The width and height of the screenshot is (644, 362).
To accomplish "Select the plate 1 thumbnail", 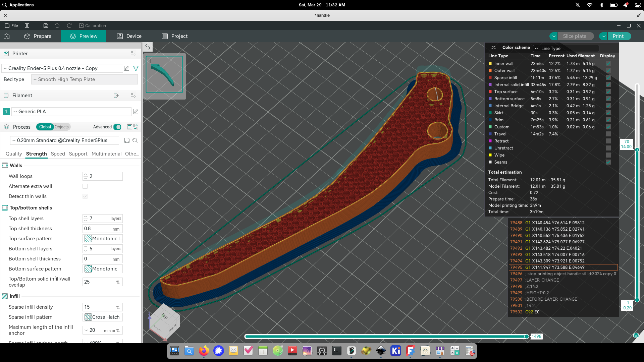I will [x=164, y=74].
